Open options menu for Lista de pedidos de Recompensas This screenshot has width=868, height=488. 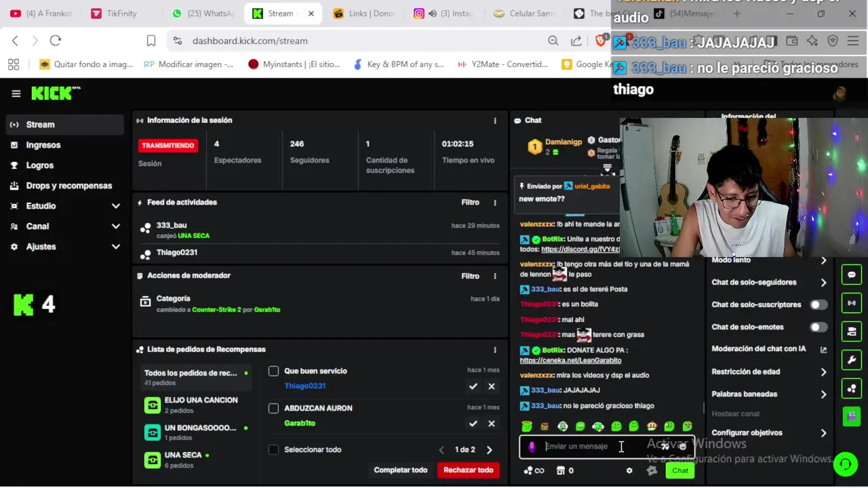[495, 350]
